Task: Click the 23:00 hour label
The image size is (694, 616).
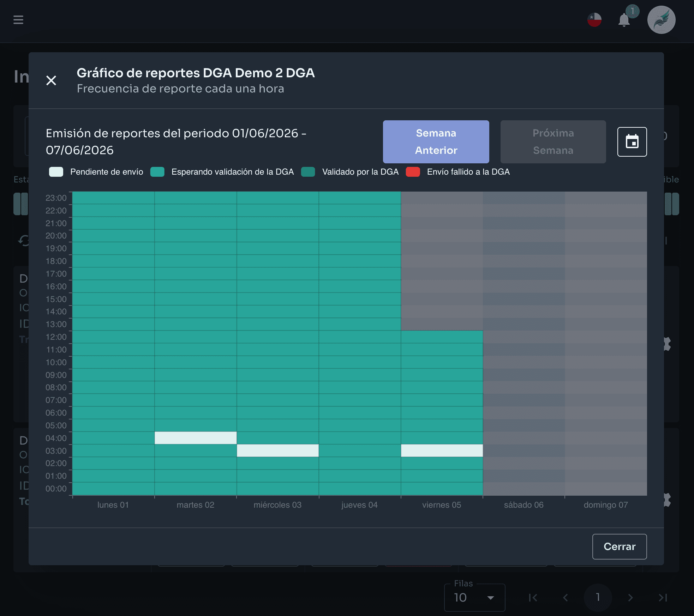Action: point(56,198)
